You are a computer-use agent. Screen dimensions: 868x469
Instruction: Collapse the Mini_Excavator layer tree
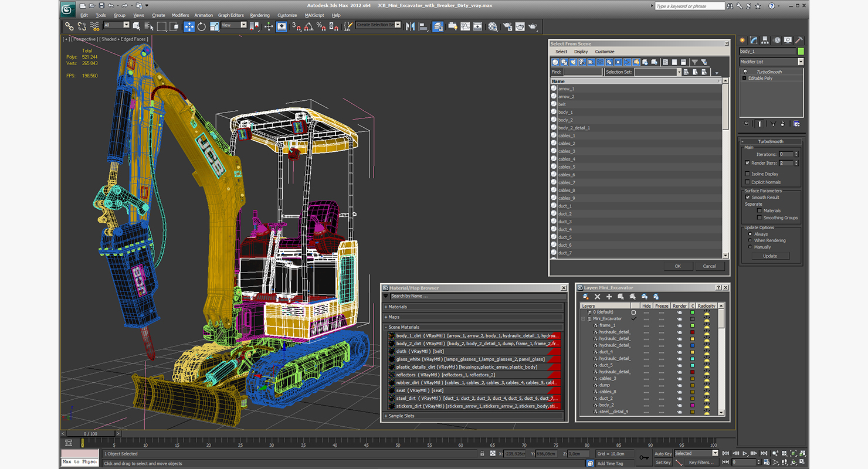(584, 319)
